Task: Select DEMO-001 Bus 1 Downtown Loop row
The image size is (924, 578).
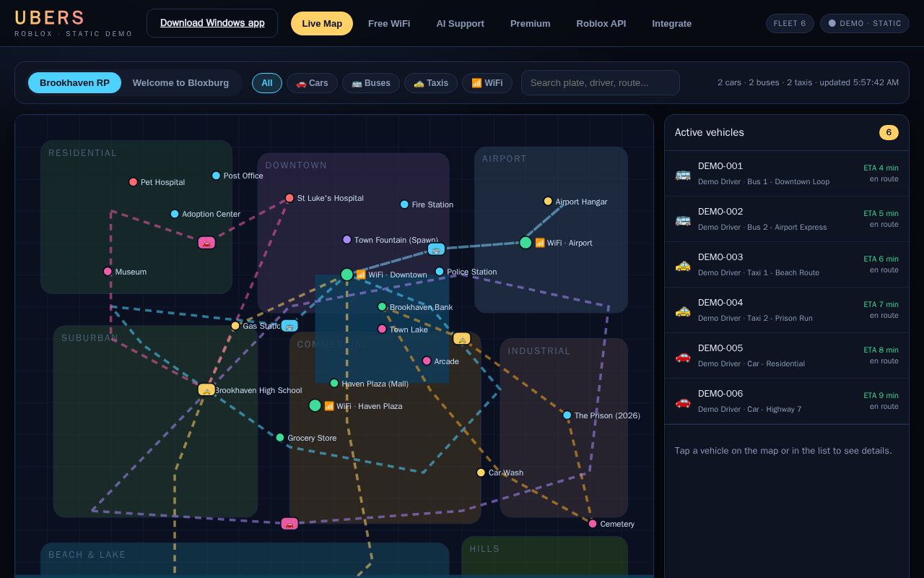Action: (x=787, y=173)
